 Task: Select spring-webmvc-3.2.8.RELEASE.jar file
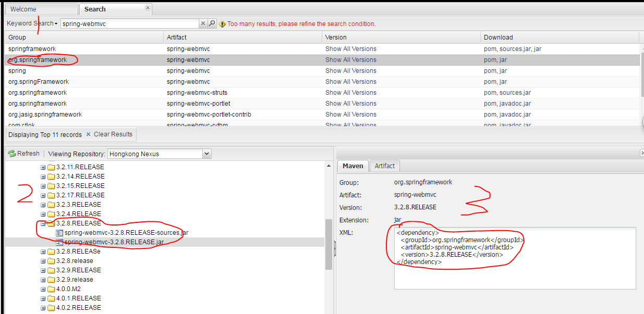pos(115,242)
